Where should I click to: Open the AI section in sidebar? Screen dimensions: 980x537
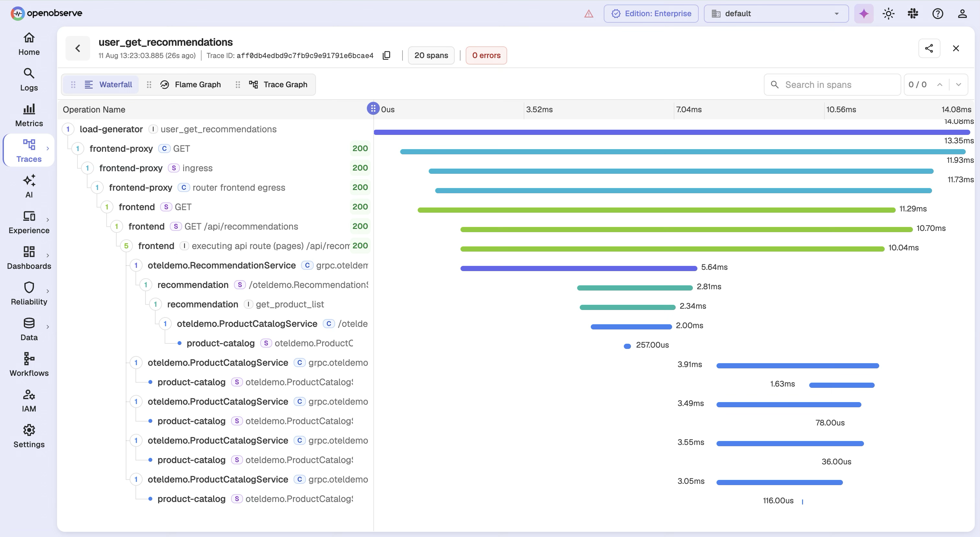click(29, 187)
